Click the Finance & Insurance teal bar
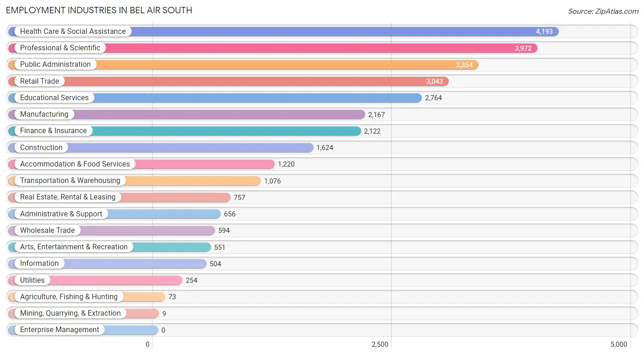 tap(185, 131)
